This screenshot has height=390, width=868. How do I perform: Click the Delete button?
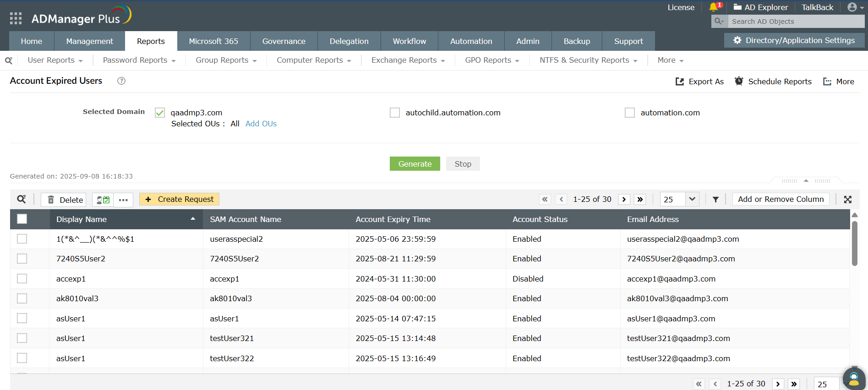tap(64, 200)
